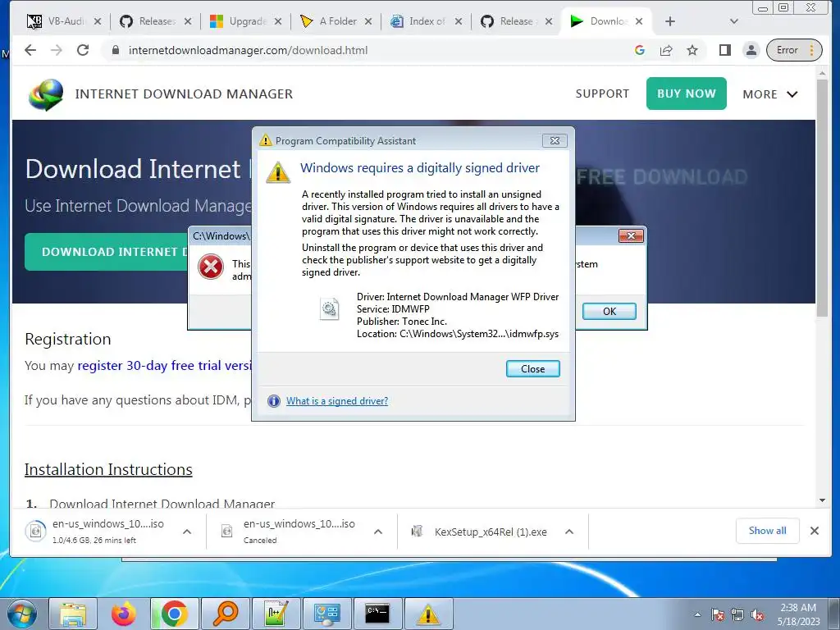Open a new browser tab
The height and width of the screenshot is (630, 840).
(669, 21)
